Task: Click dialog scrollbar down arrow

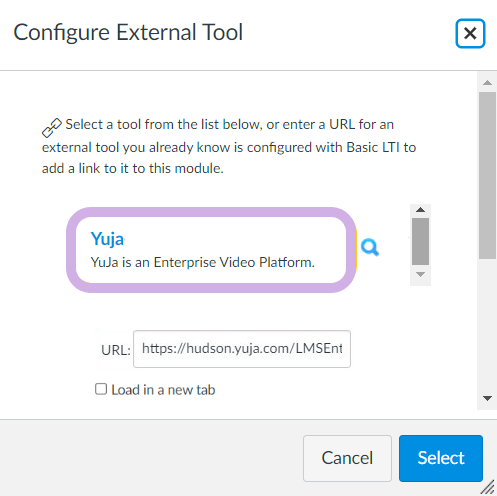Action: [487, 398]
